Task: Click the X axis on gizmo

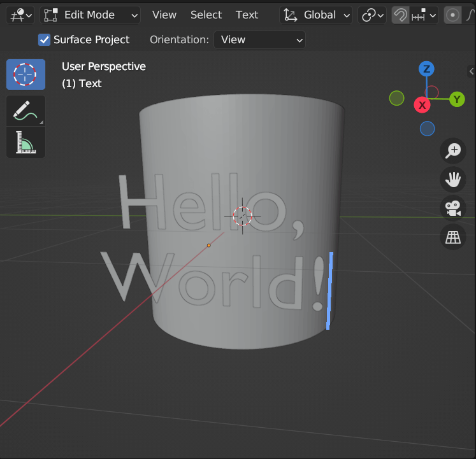Action: tap(422, 105)
